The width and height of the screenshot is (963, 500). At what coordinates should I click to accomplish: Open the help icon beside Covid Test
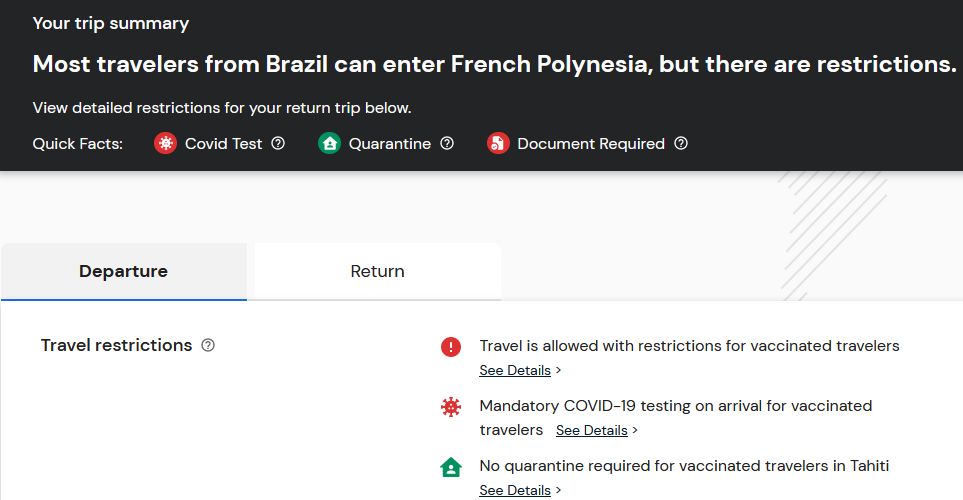(x=278, y=143)
